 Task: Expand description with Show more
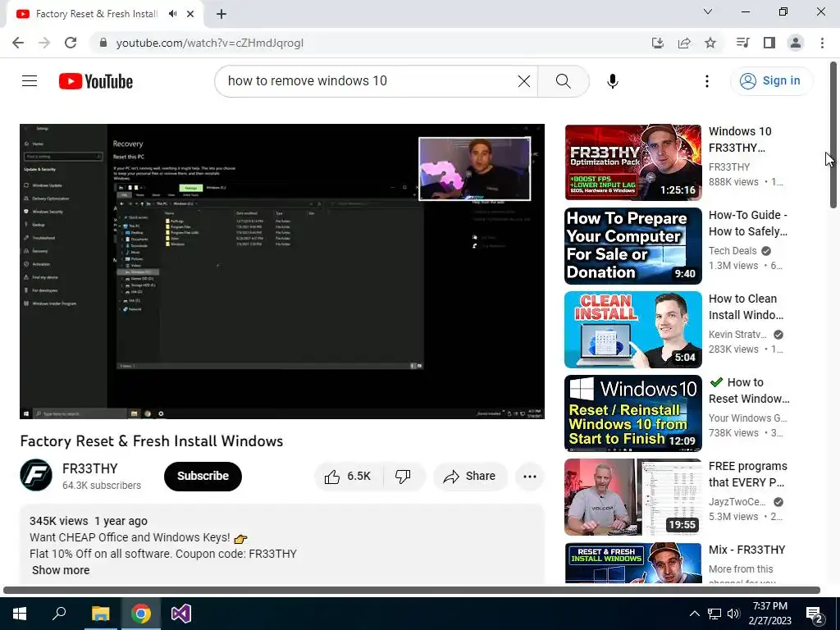pos(61,570)
